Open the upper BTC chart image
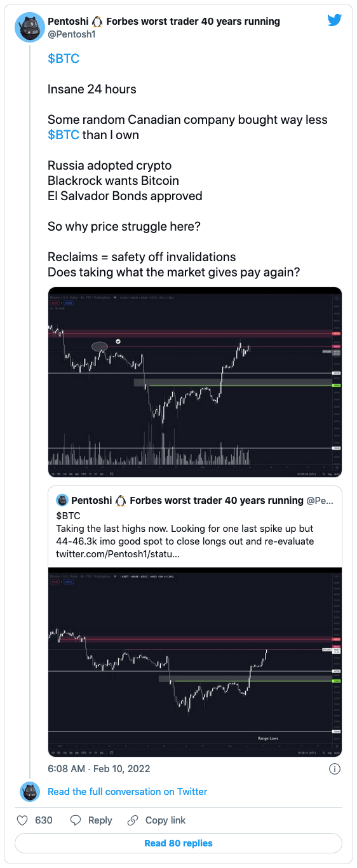The image size is (357, 868). [195, 383]
